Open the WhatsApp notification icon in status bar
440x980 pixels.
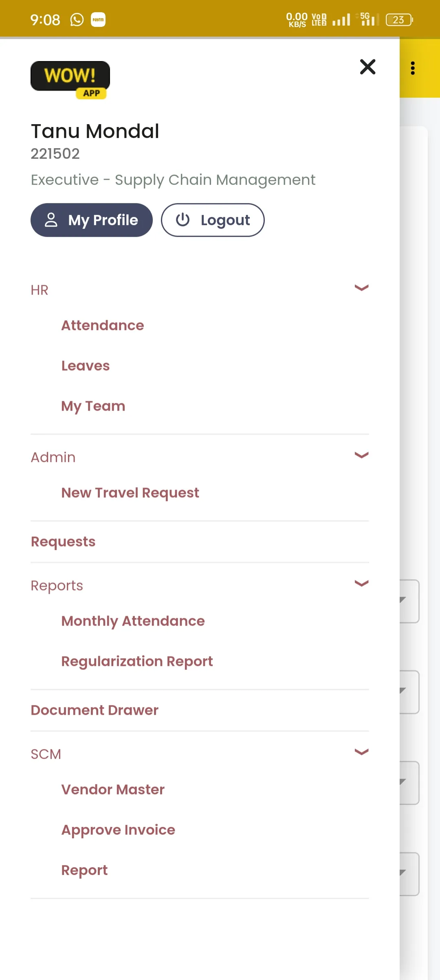tap(77, 20)
